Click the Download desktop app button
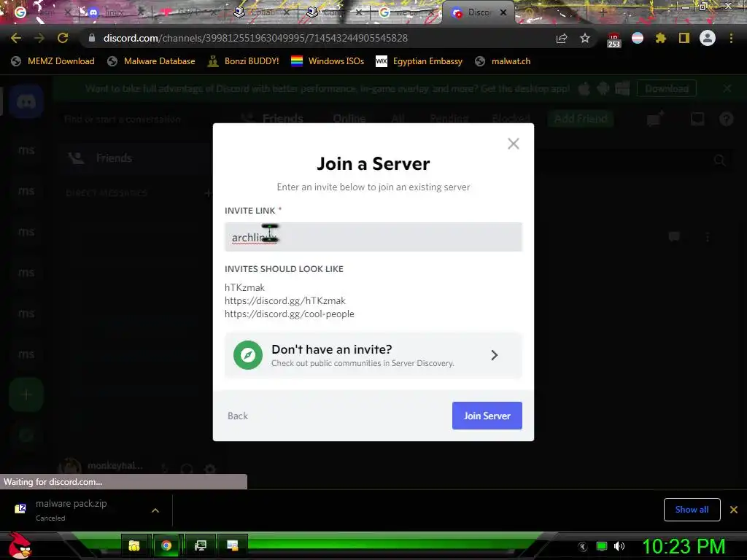Image resolution: width=747 pixels, height=560 pixels. coord(667,88)
